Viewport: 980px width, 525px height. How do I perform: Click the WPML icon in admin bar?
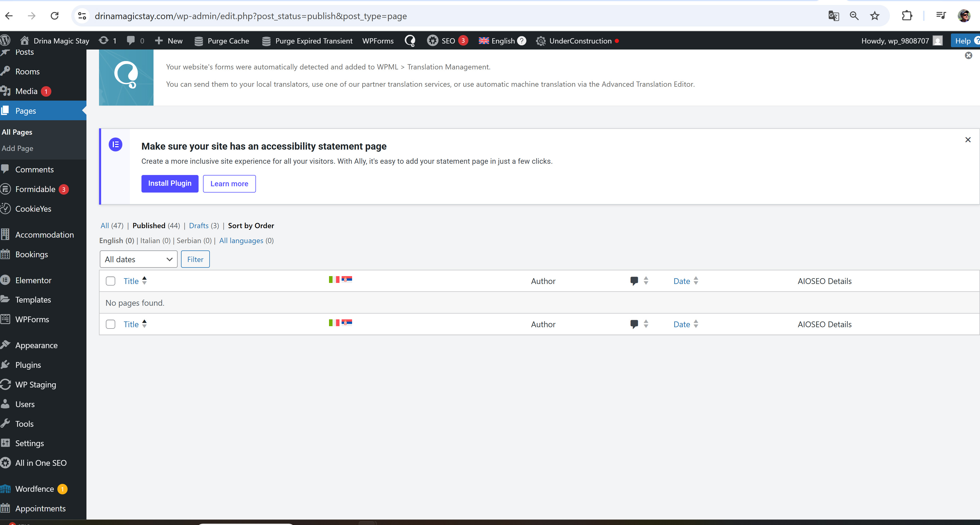[x=410, y=41]
